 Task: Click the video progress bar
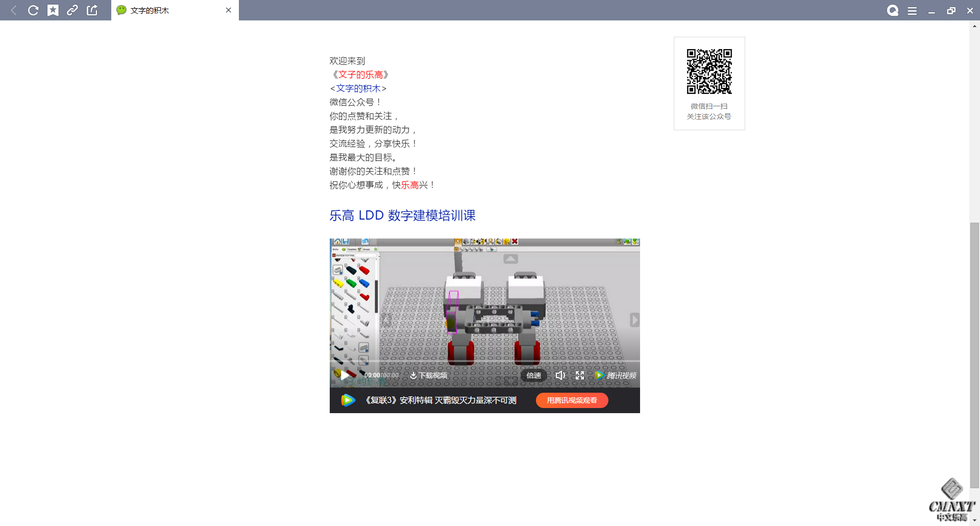[x=485, y=362]
